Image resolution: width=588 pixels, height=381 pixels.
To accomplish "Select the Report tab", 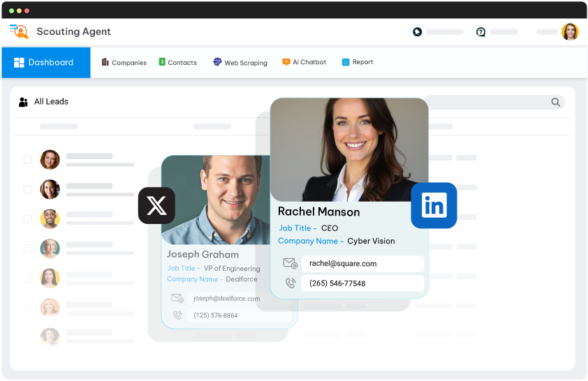I will [358, 62].
